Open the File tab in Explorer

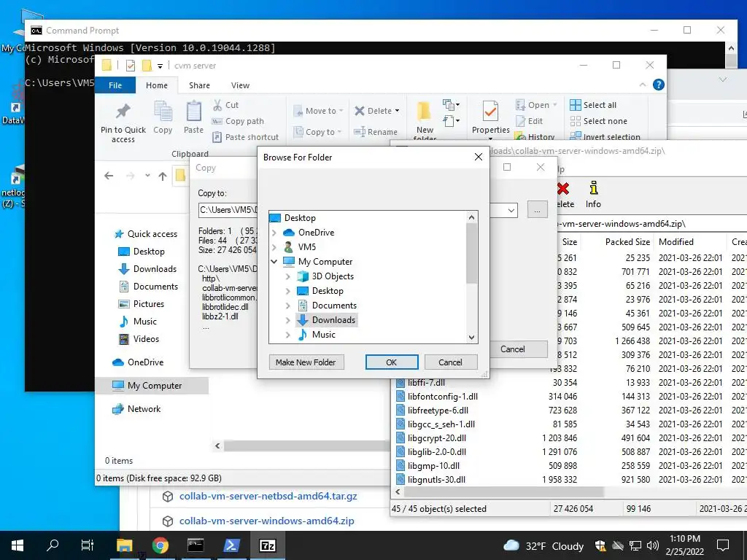tap(115, 85)
